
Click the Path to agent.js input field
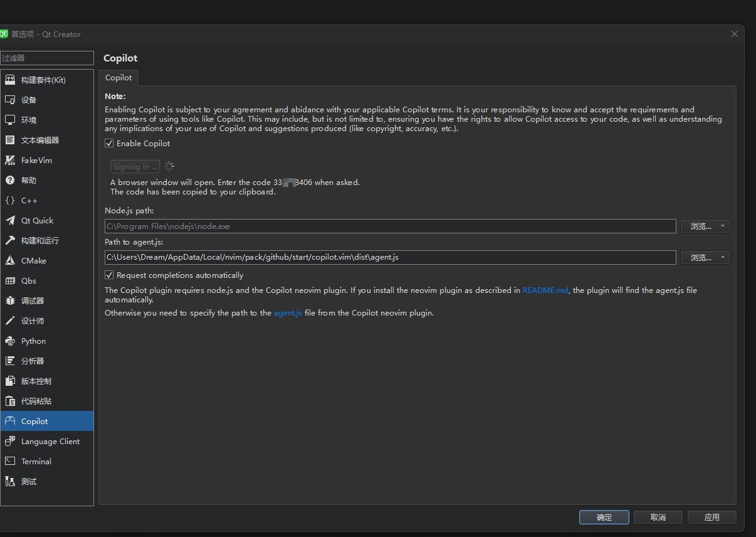[x=390, y=257]
